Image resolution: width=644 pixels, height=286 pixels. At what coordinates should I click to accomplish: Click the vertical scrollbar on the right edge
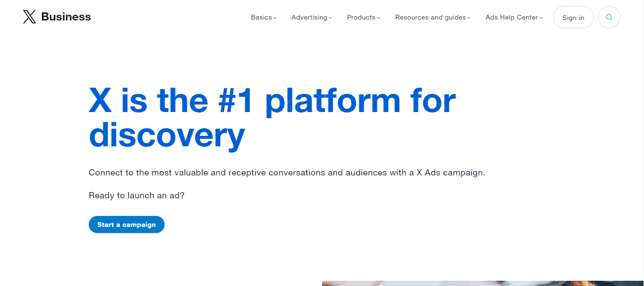coord(642,143)
